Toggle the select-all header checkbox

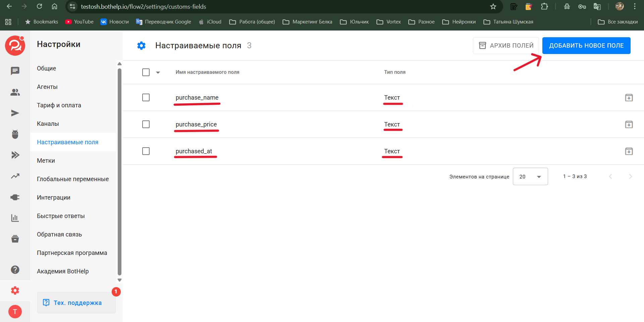click(x=146, y=72)
